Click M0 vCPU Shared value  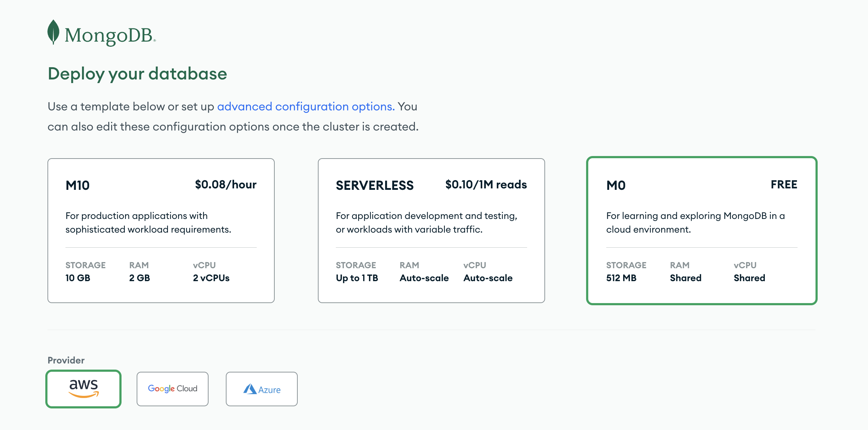(x=749, y=278)
